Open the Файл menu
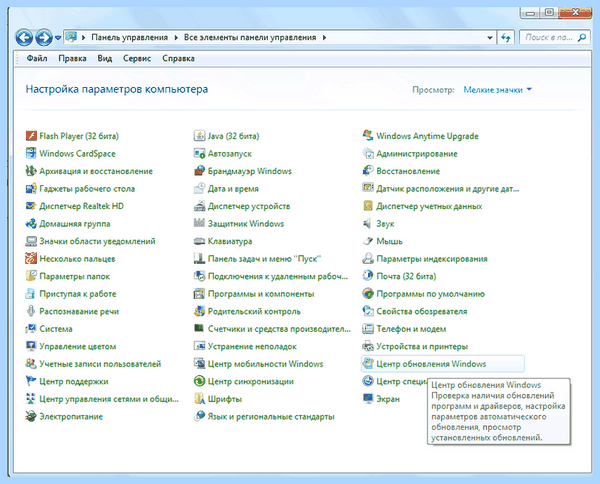This screenshot has width=600, height=484. 37,59
